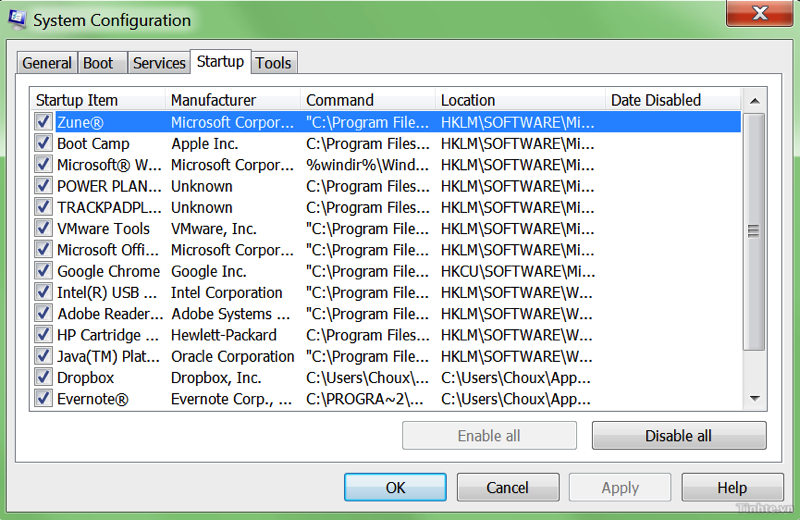
Task: Open Help for System Configuration
Action: [731, 487]
